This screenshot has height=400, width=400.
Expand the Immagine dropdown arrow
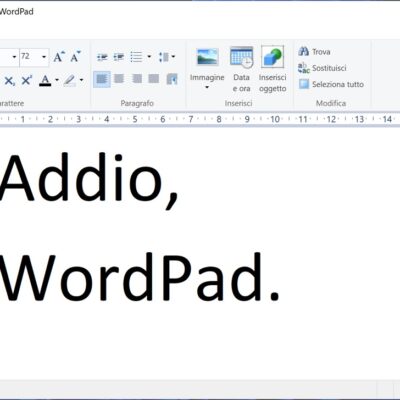pyautogui.click(x=207, y=87)
